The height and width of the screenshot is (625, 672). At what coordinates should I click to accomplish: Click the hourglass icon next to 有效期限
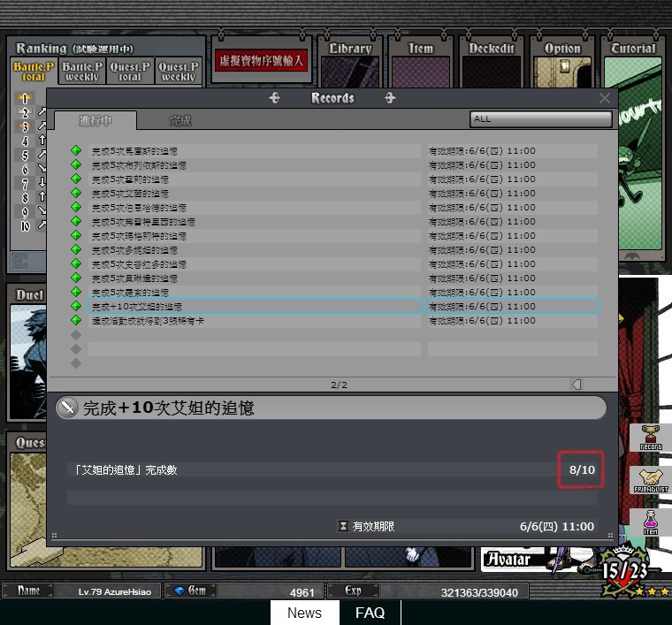pos(343,526)
